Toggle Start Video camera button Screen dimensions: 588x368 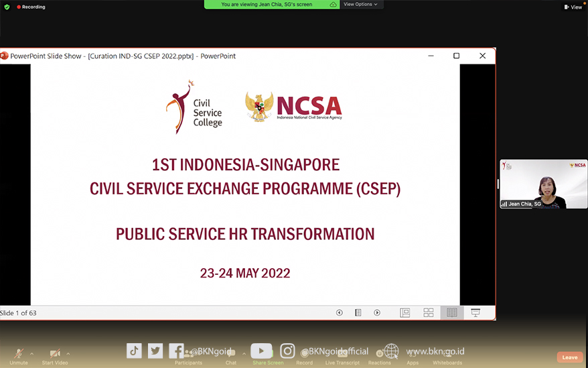[55, 354]
